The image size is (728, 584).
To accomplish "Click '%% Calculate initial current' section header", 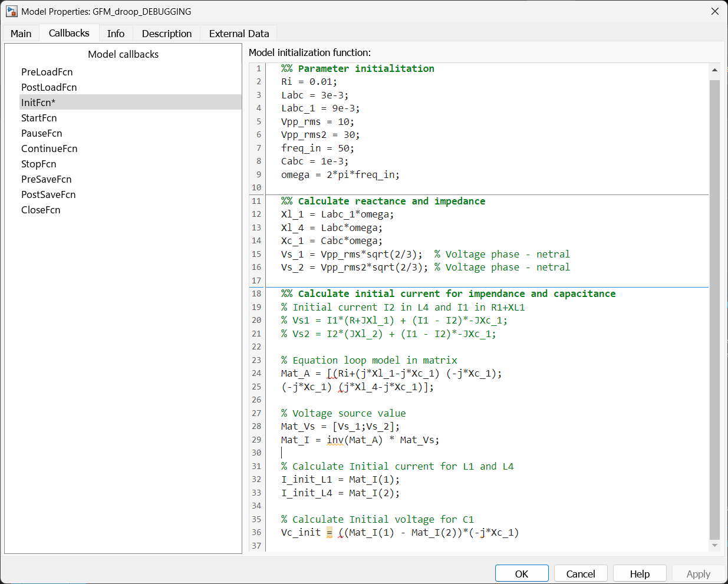I will click(448, 293).
